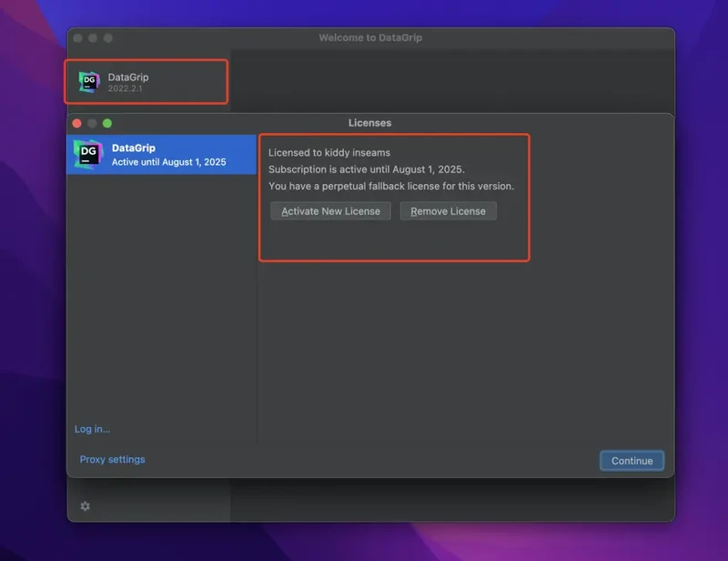Click the 'Welcome to DataGrip' window title
The image size is (728, 561).
click(x=369, y=38)
